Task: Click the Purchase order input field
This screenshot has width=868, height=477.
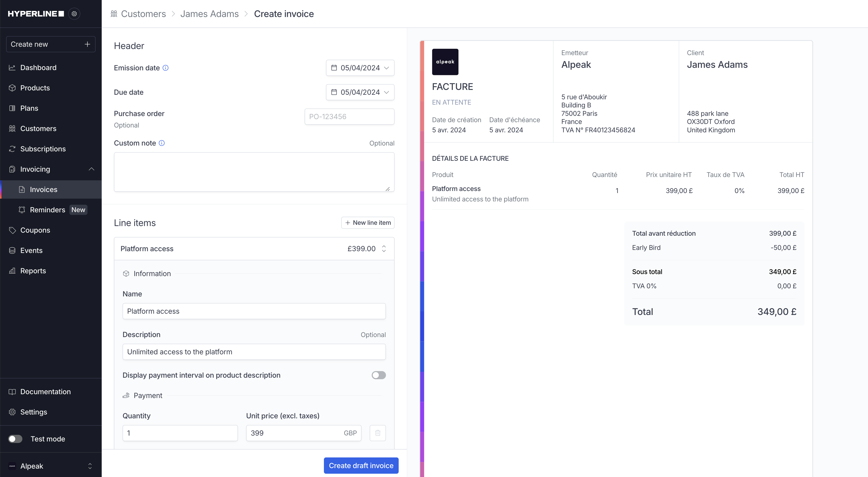Action: point(349,117)
